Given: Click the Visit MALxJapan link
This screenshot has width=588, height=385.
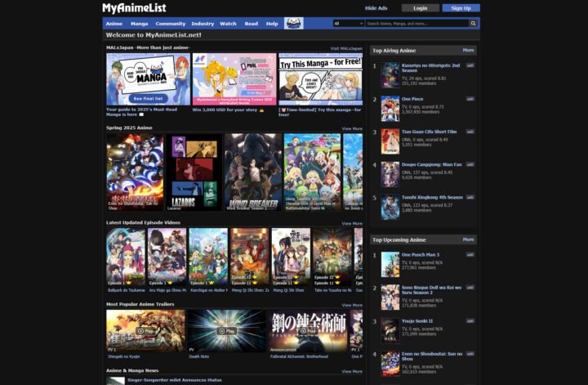Looking at the screenshot, I should 346,48.
